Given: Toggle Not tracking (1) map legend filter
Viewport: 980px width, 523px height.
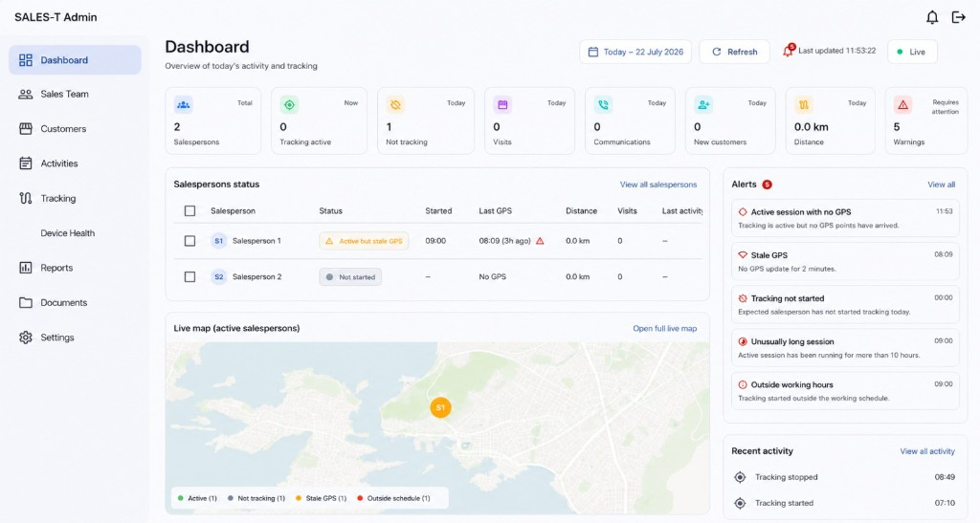Looking at the screenshot, I should [256, 498].
